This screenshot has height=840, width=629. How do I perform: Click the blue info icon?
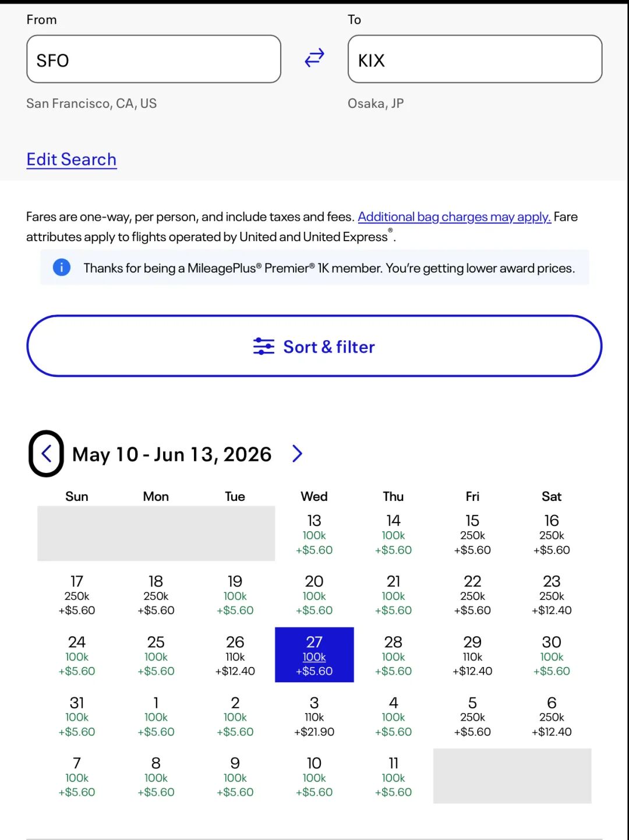pos(62,267)
